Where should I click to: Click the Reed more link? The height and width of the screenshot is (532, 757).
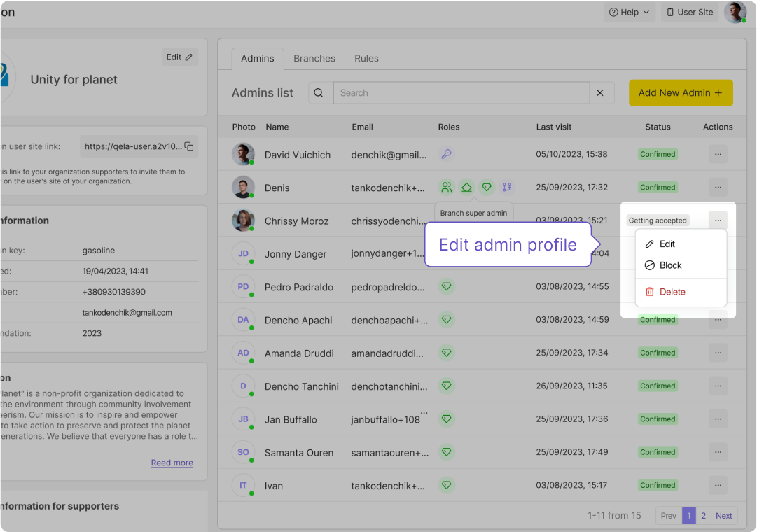coord(172,463)
